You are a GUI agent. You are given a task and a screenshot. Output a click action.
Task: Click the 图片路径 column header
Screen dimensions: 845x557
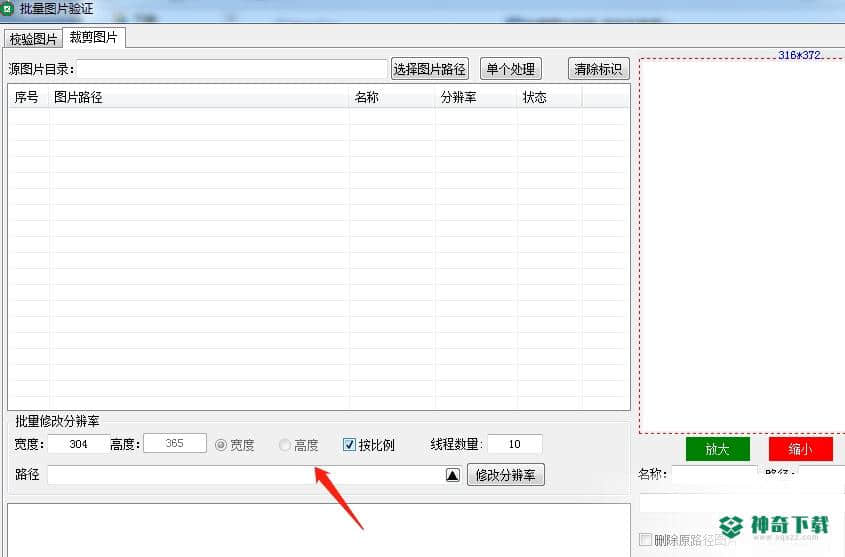pyautogui.click(x=199, y=98)
